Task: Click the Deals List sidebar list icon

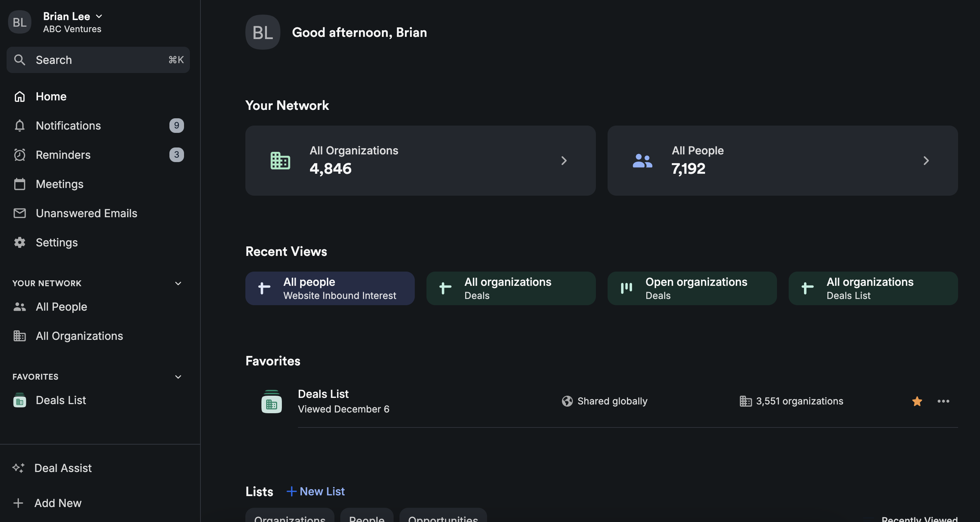Action: point(19,400)
